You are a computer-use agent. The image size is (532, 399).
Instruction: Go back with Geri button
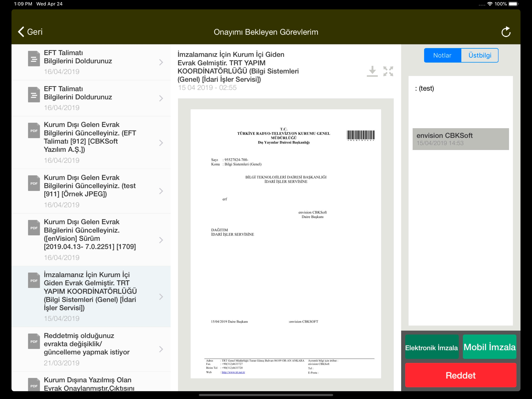30,32
